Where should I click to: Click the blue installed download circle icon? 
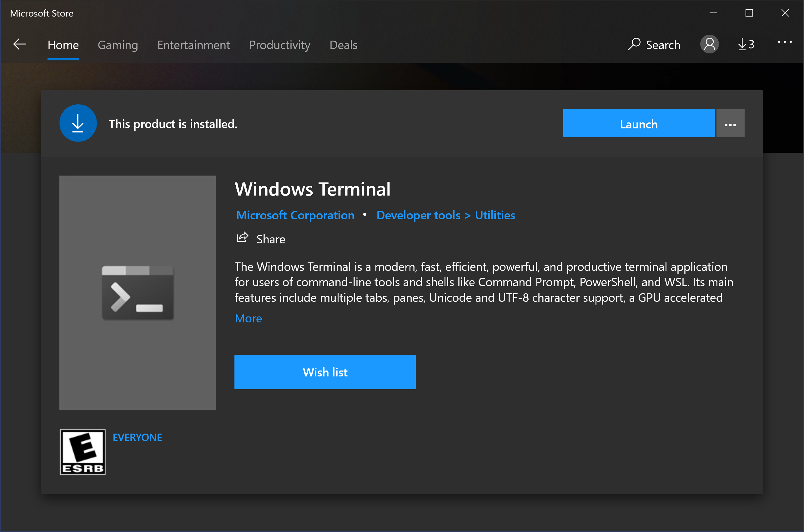coord(78,123)
